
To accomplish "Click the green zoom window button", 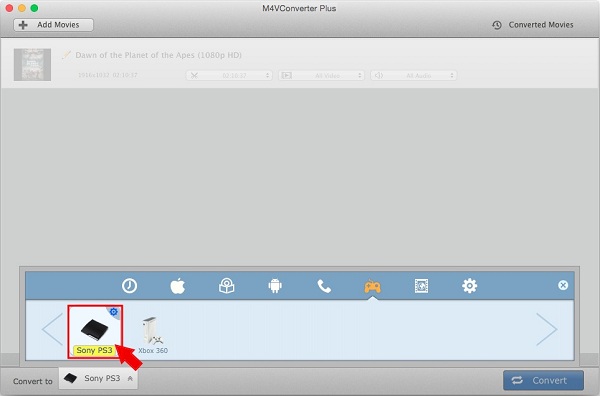I will click(34, 8).
